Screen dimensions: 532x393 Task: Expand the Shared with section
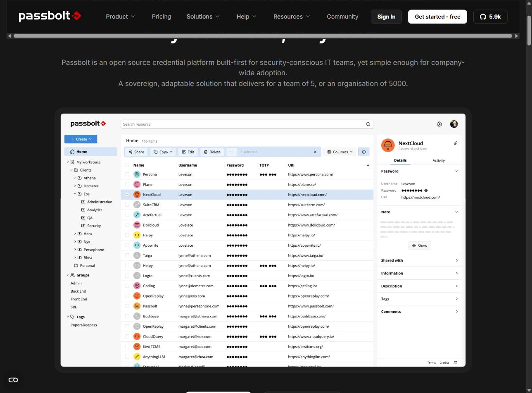point(419,260)
